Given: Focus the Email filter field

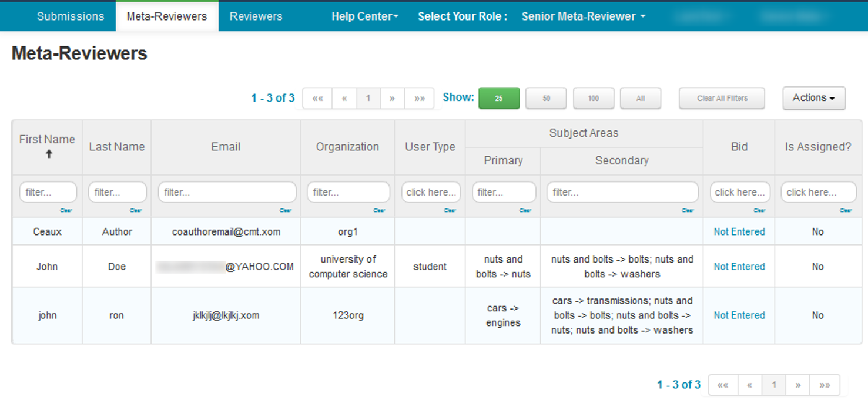Looking at the screenshot, I should [x=227, y=192].
